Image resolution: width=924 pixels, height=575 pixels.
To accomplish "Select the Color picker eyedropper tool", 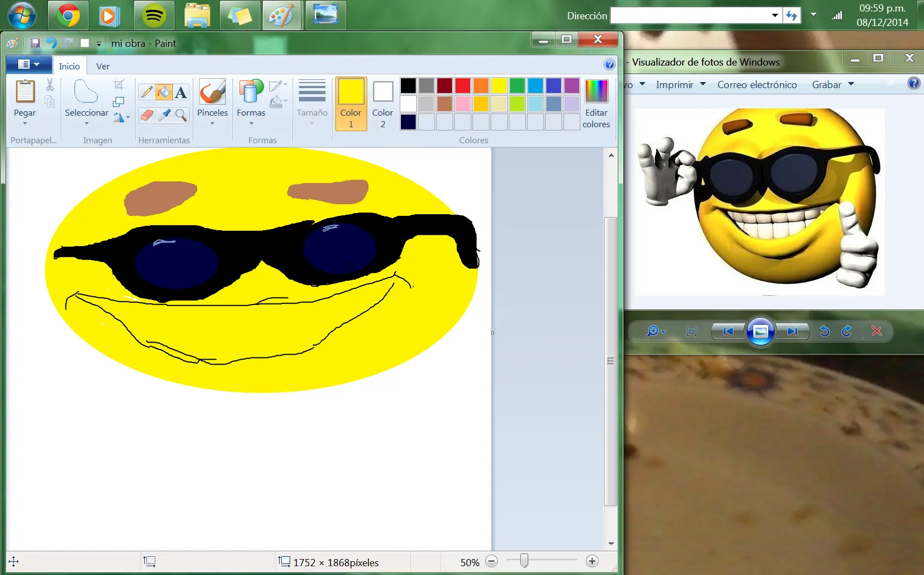I will [x=164, y=115].
